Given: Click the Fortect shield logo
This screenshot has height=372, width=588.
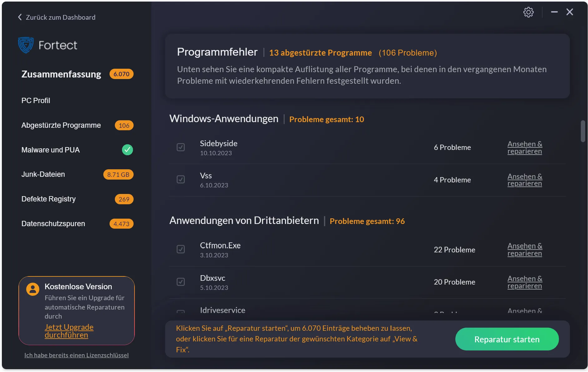Looking at the screenshot, I should pos(26,45).
